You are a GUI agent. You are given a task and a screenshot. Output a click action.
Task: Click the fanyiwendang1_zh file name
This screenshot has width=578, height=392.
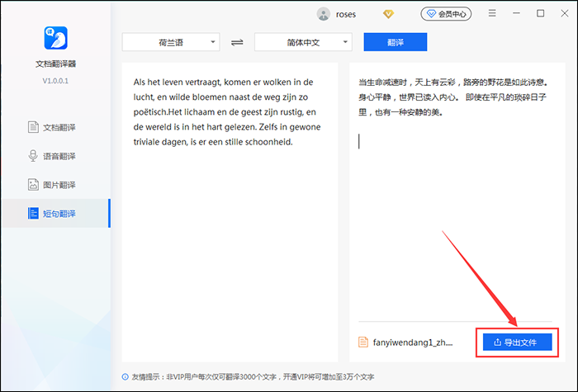click(x=413, y=342)
